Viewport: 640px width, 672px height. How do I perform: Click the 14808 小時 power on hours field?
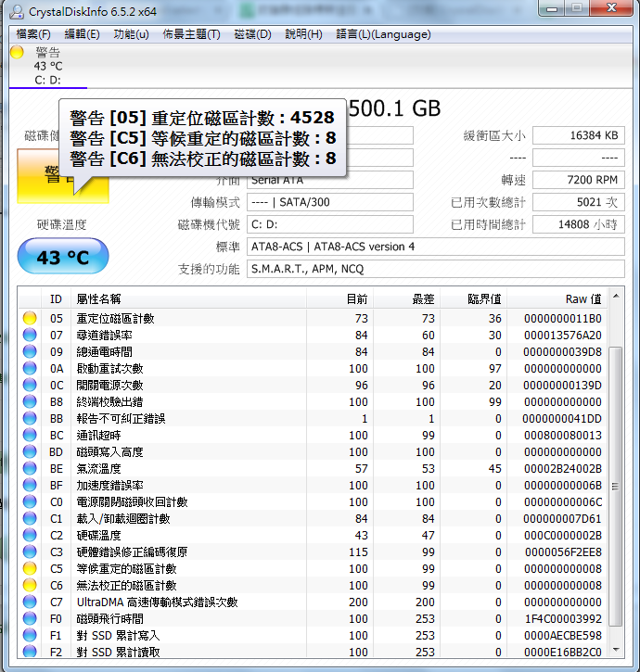pyautogui.click(x=579, y=224)
